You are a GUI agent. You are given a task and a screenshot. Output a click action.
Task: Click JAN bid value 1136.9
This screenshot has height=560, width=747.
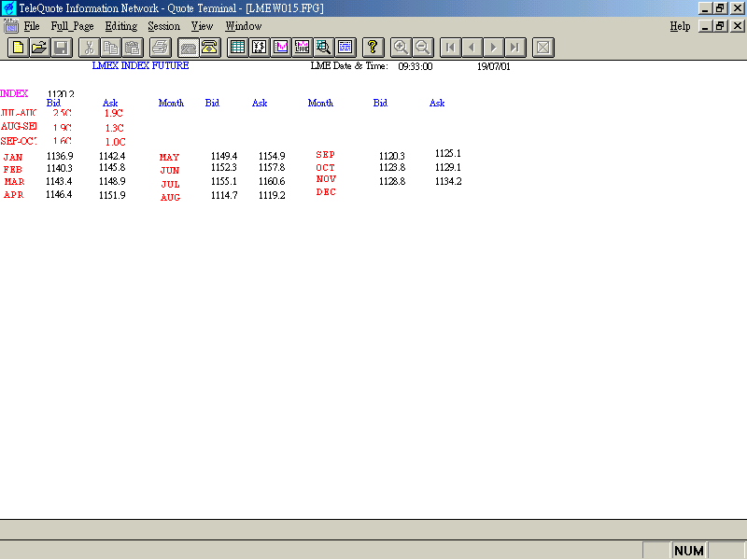60,156
